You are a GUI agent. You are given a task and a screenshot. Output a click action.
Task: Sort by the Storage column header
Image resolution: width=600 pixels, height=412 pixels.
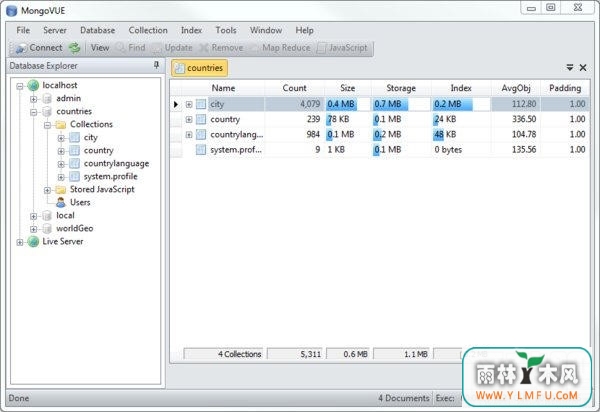pyautogui.click(x=401, y=88)
